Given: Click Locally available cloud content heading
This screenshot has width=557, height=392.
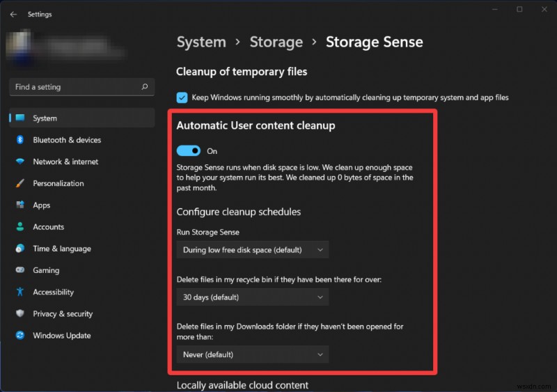Looking at the screenshot, I should pyautogui.click(x=242, y=385).
